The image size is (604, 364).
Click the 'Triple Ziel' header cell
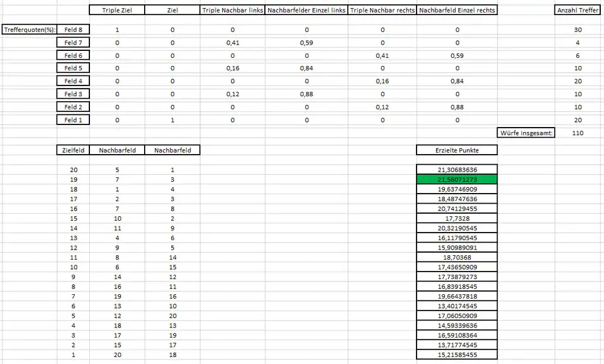tap(117, 10)
